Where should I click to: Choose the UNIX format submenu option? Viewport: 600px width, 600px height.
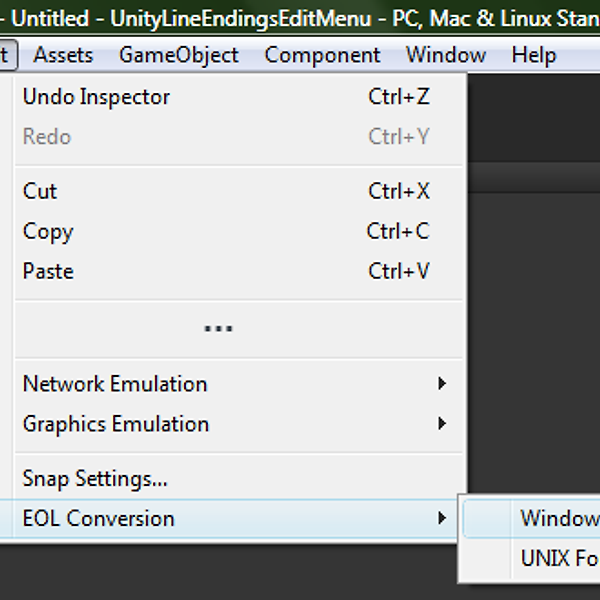pos(532,558)
